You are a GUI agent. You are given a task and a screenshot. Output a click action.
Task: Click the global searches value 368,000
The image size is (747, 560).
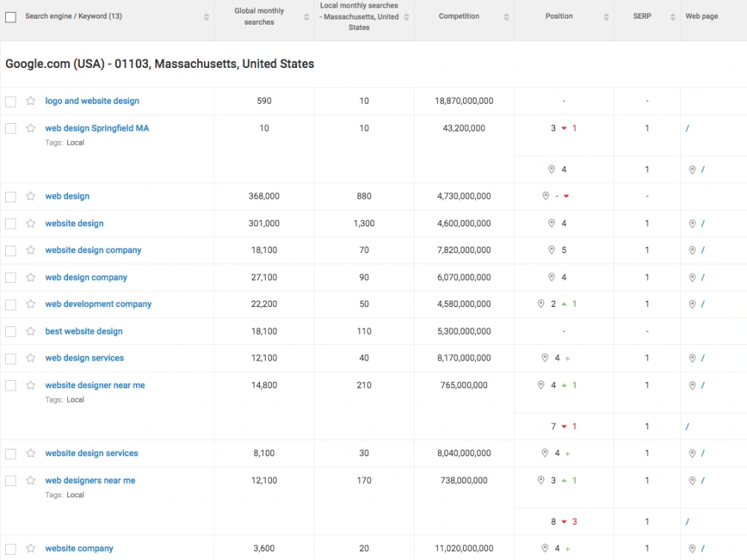point(264,196)
